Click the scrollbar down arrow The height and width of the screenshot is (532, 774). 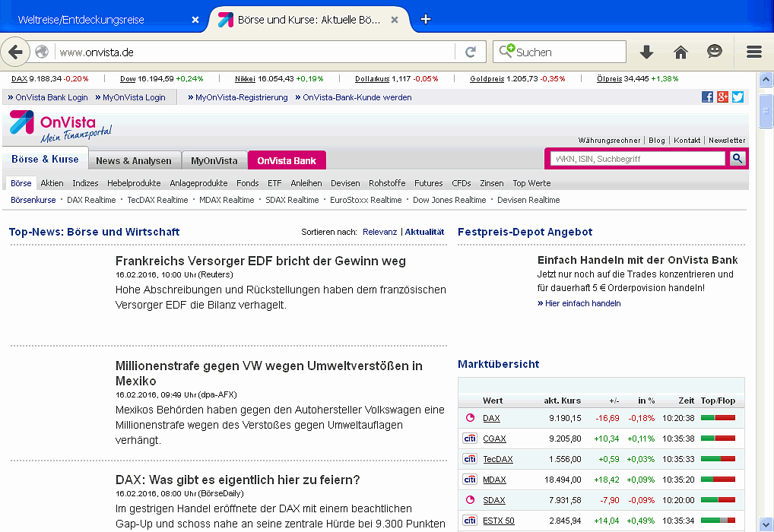click(766, 524)
